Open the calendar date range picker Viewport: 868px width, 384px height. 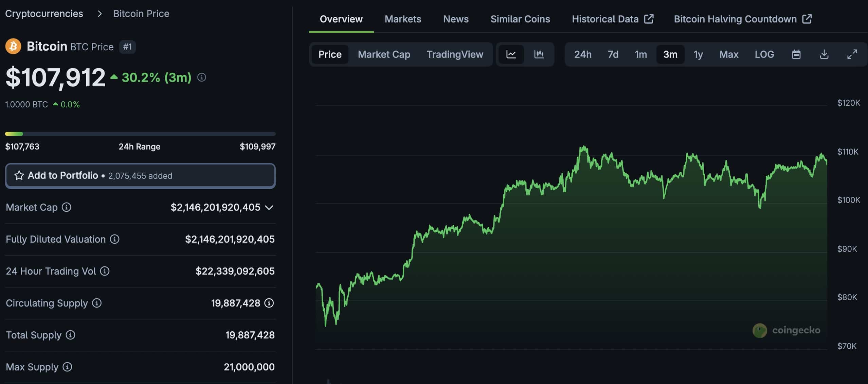coord(796,54)
